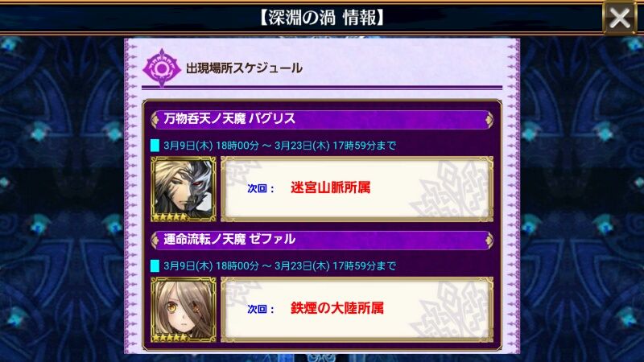Click the purple emblem beside 出現場所スケジュール

pos(162,68)
